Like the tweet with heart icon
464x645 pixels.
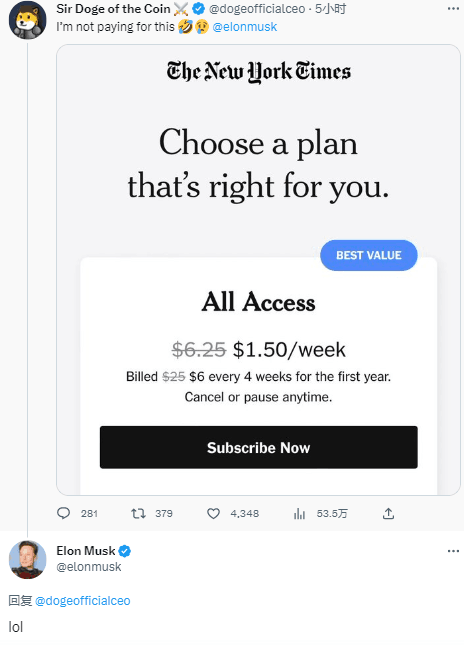coord(213,513)
